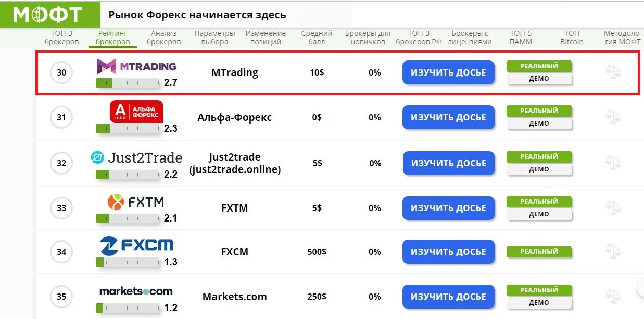Click the MTrading 10$ deposit value
644x319 pixels.
[317, 72]
